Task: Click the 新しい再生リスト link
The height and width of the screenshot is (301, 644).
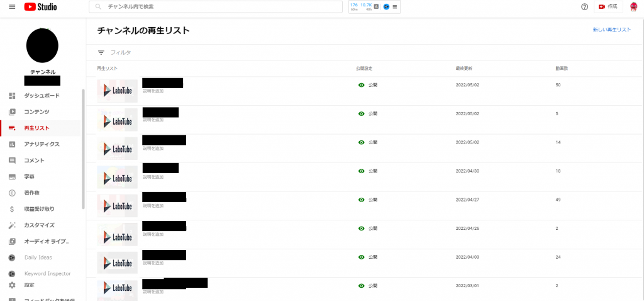Action: click(x=611, y=30)
